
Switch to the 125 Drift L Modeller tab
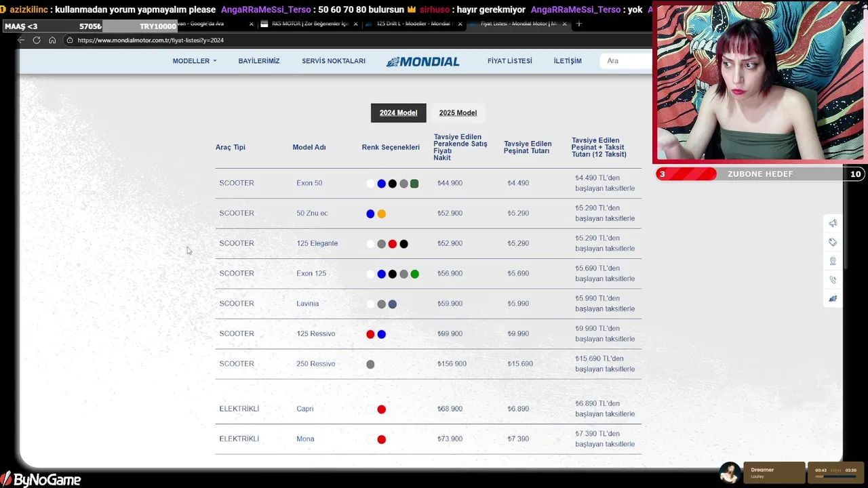(414, 24)
